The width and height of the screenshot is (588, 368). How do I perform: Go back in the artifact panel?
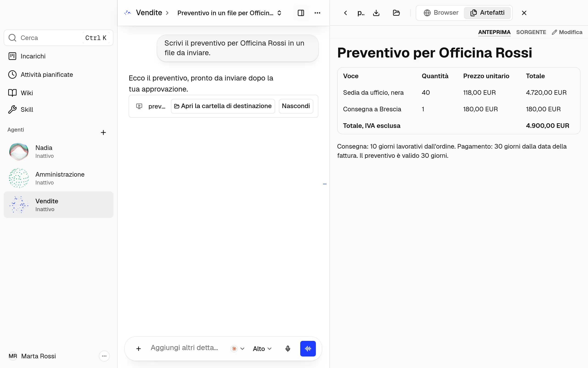pyautogui.click(x=345, y=13)
